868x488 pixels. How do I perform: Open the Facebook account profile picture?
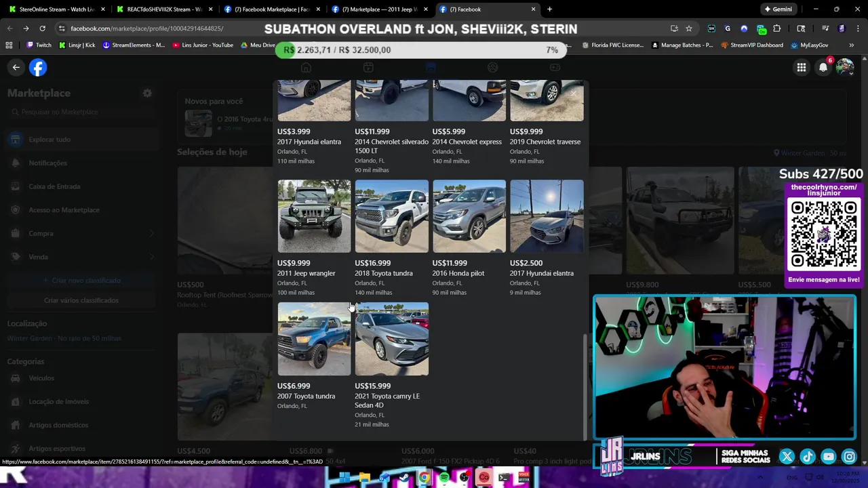pyautogui.click(x=845, y=67)
